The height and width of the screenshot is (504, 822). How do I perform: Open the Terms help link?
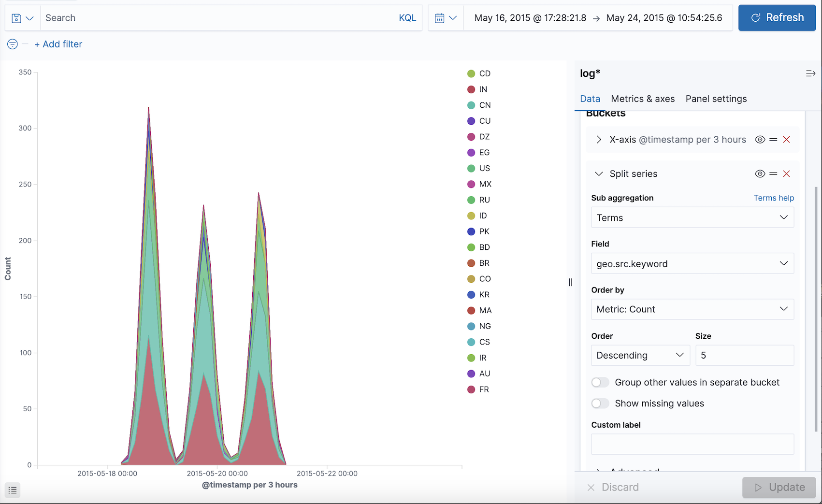point(774,198)
